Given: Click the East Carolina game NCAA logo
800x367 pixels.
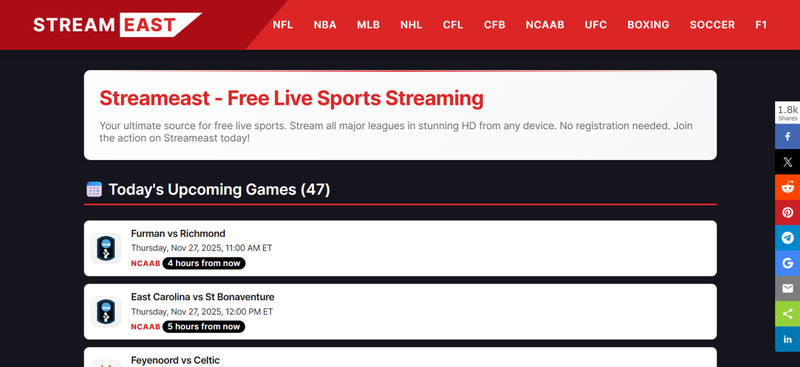Looking at the screenshot, I should click(x=106, y=312).
